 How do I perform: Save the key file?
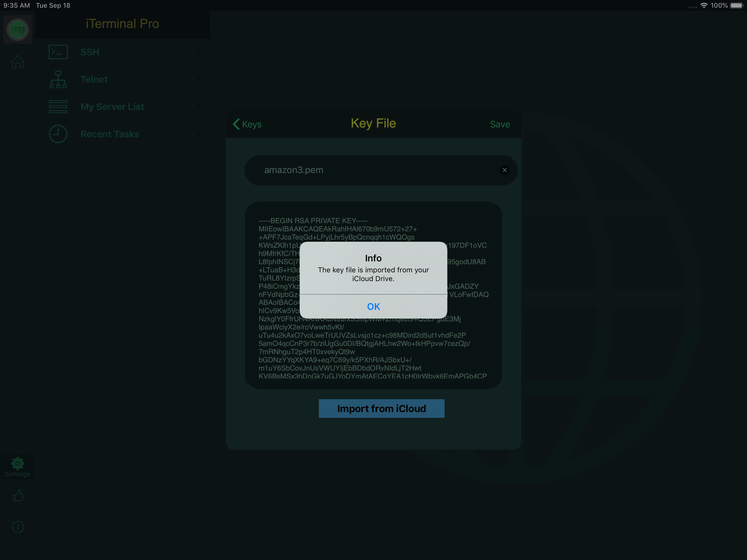(x=500, y=124)
